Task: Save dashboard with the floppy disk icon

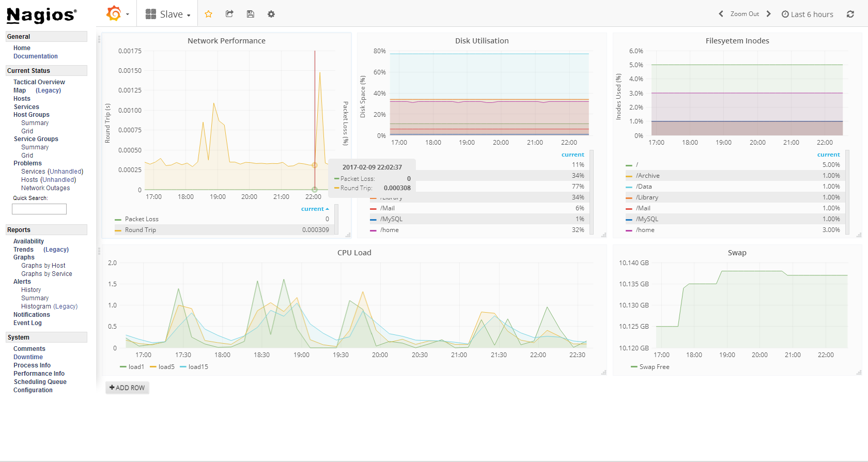Action: (x=251, y=14)
